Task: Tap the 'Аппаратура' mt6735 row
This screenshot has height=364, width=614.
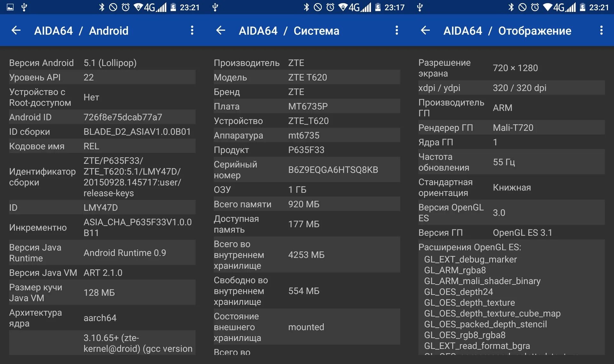Action: pos(307,135)
